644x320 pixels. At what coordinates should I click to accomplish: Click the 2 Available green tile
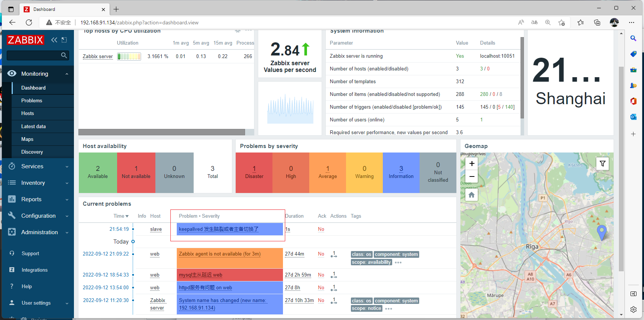[98, 172]
